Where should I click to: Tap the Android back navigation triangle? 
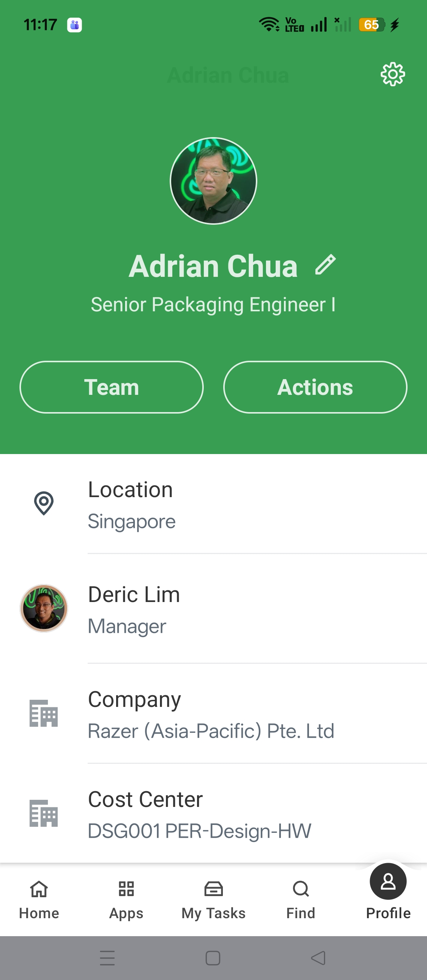coord(318,958)
